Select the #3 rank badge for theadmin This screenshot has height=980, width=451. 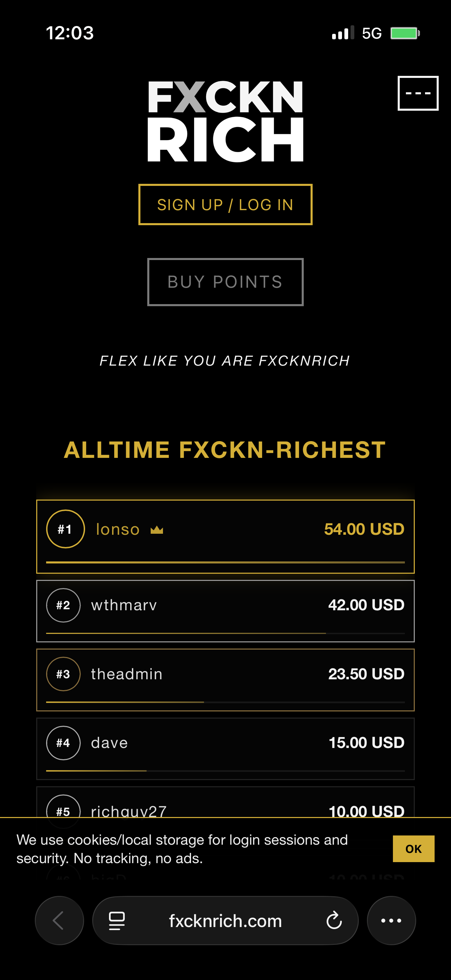coord(63,674)
